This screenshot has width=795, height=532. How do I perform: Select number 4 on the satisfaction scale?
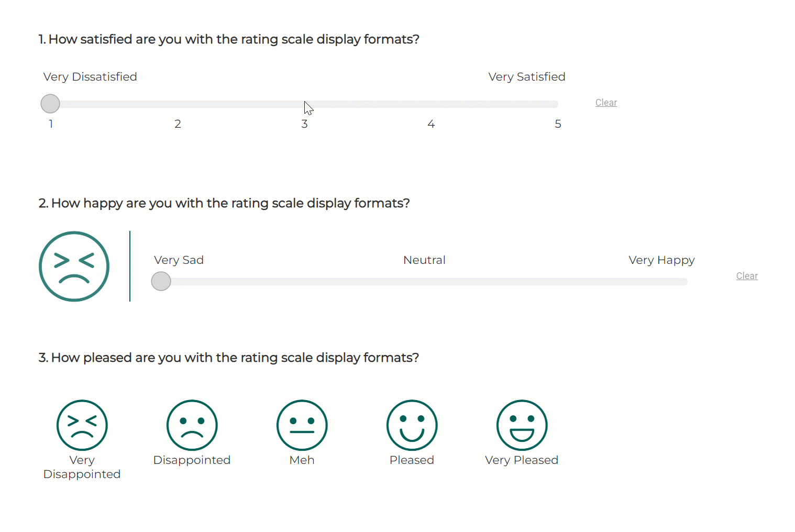pyautogui.click(x=431, y=124)
